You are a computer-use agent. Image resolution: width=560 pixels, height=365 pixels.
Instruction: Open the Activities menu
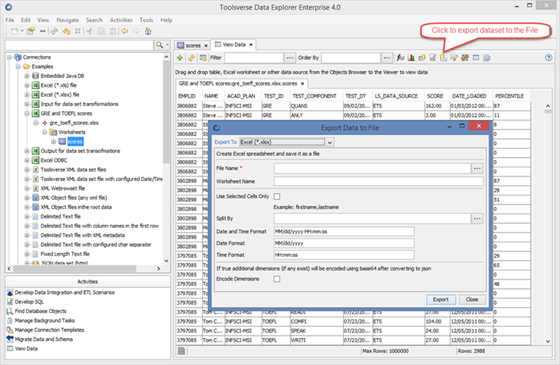click(x=121, y=20)
